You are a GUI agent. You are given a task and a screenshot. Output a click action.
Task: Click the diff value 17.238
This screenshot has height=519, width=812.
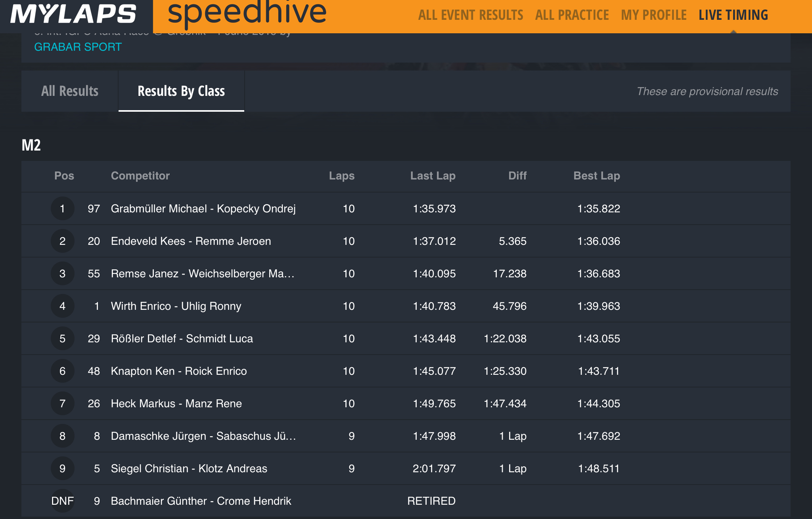[510, 273]
